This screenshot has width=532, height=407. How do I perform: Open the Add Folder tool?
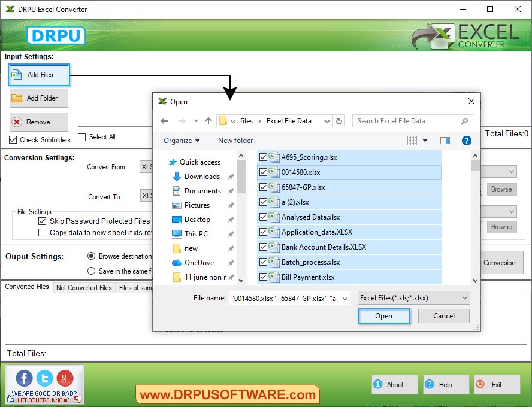[x=38, y=98]
